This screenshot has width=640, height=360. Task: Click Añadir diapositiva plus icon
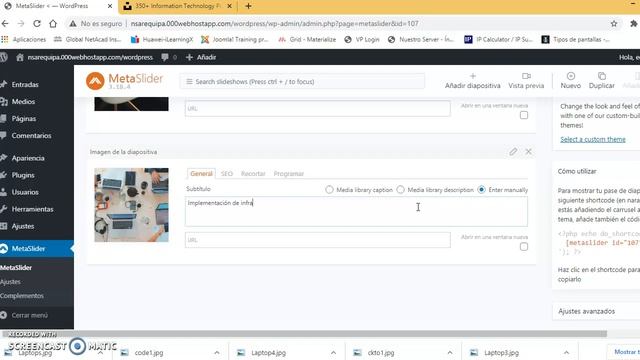(x=473, y=76)
